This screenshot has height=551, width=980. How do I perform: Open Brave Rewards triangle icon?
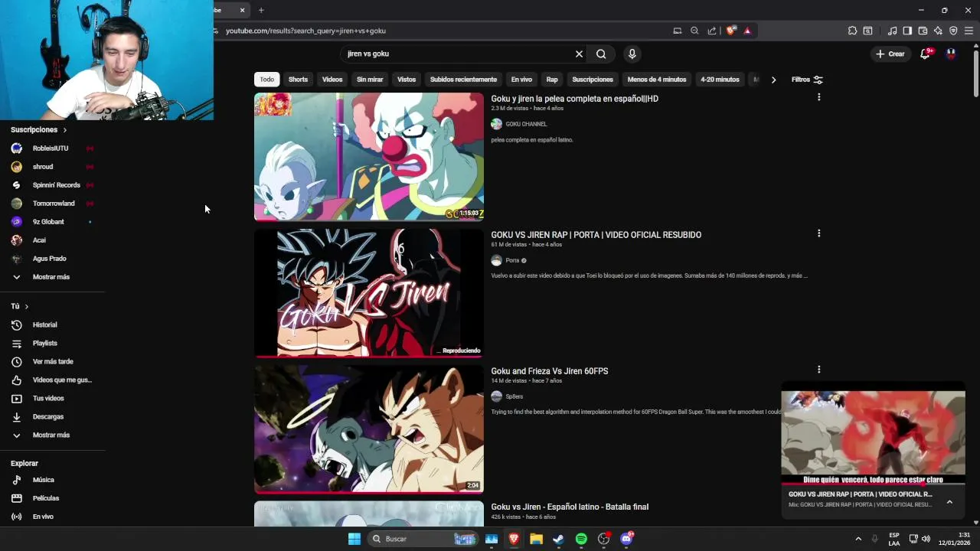click(747, 31)
